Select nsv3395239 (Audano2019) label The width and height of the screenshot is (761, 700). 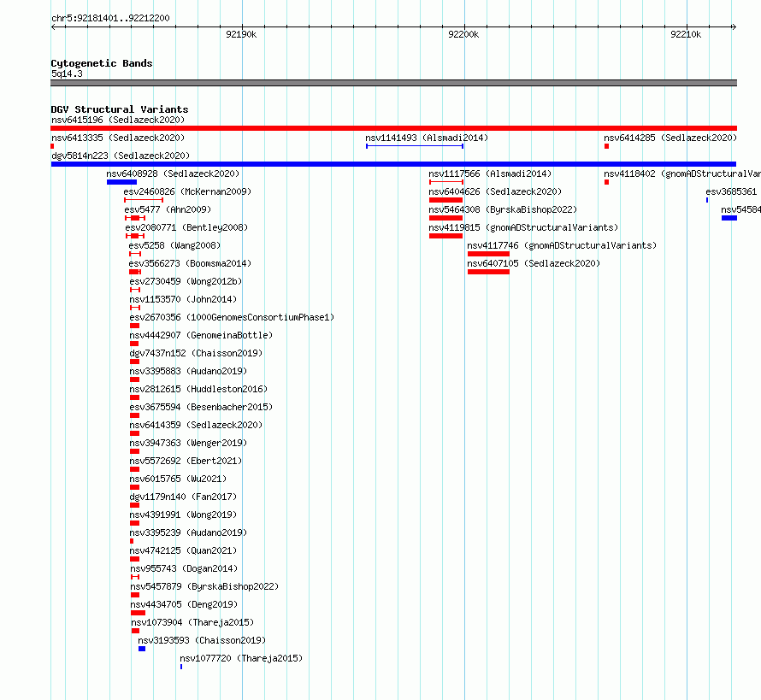188,532
